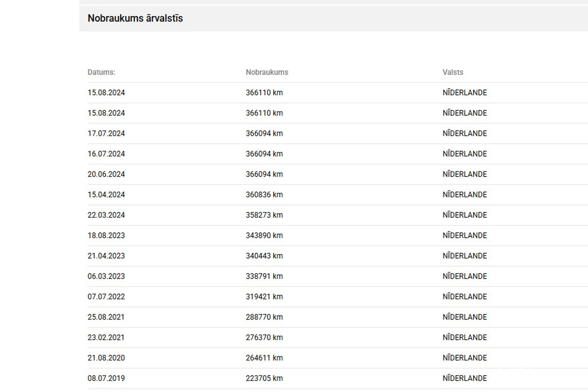Select the 06.03.2023 date entry
Image resolution: width=588 pixels, height=392 pixels.
106,276
